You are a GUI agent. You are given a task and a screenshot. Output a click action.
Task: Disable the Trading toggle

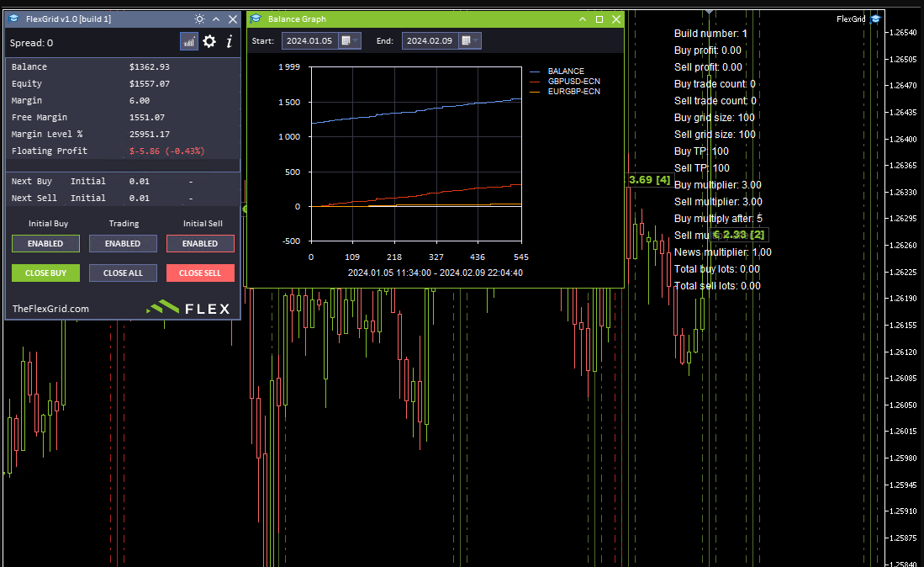point(123,243)
